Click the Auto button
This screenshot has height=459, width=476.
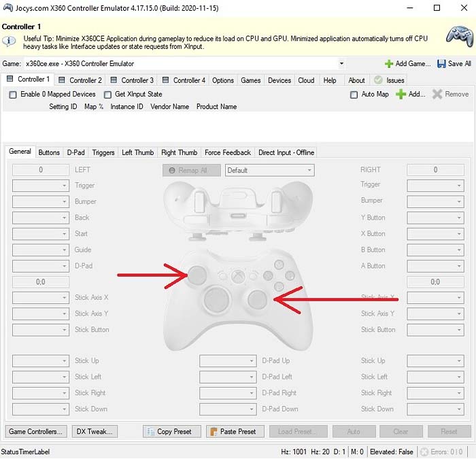pyautogui.click(x=354, y=431)
